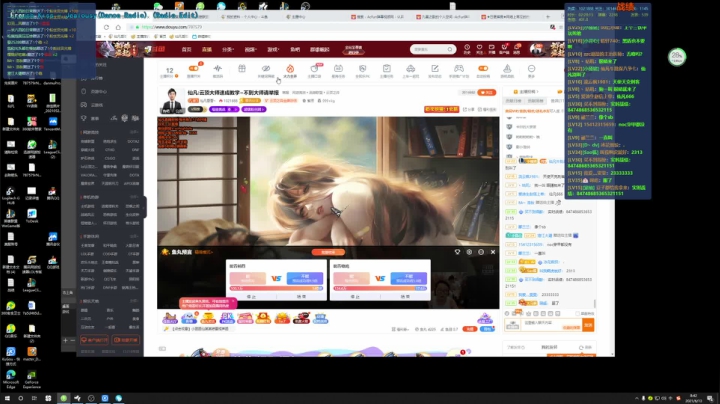The image size is (720, 404).
Task: Click the search magnifier in the header search box
Action: pos(450,49)
